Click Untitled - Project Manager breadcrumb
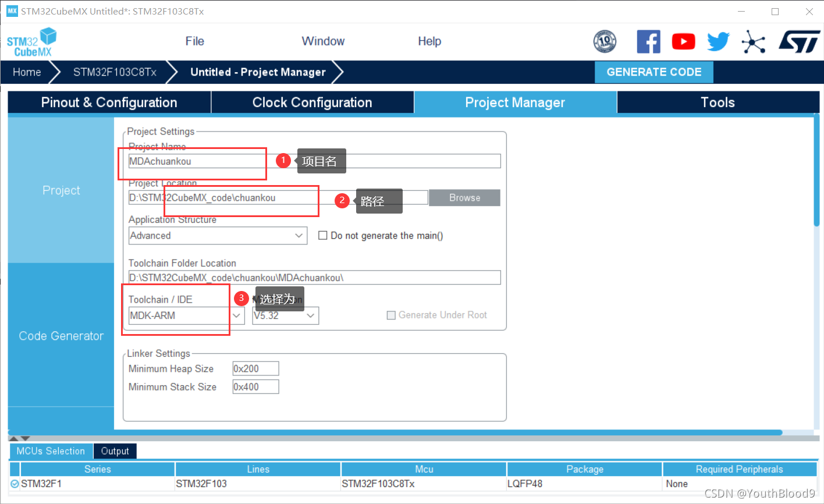This screenshot has height=504, width=824. (258, 72)
